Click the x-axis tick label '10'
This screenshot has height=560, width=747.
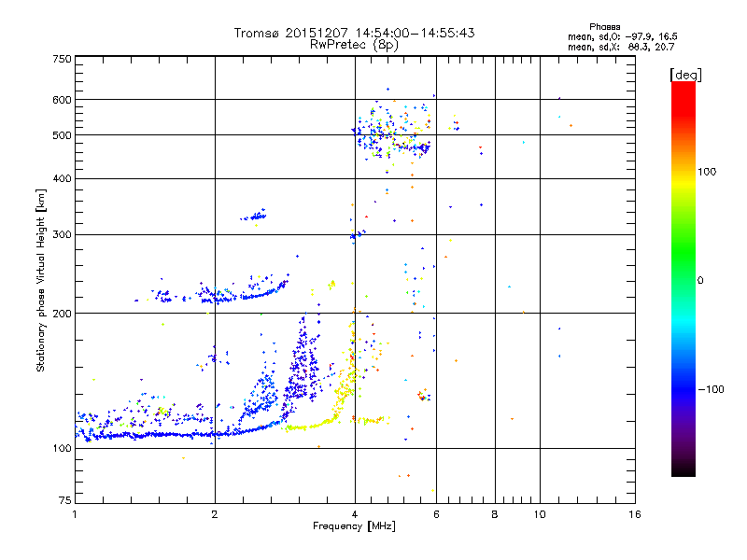[x=540, y=514]
